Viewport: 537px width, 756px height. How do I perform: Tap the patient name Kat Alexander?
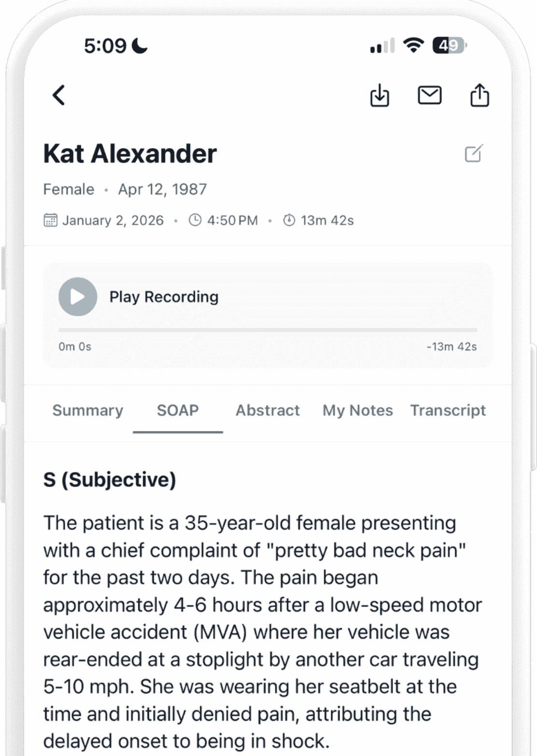click(x=130, y=154)
